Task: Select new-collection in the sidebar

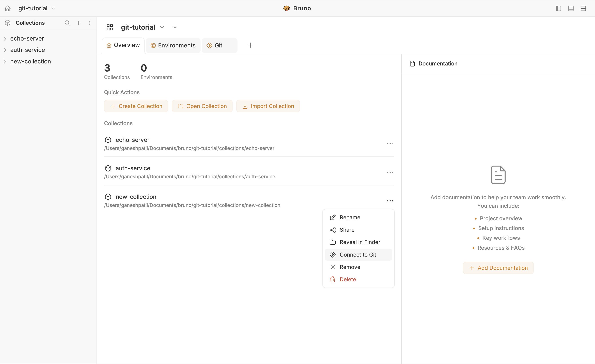Action: (31, 62)
